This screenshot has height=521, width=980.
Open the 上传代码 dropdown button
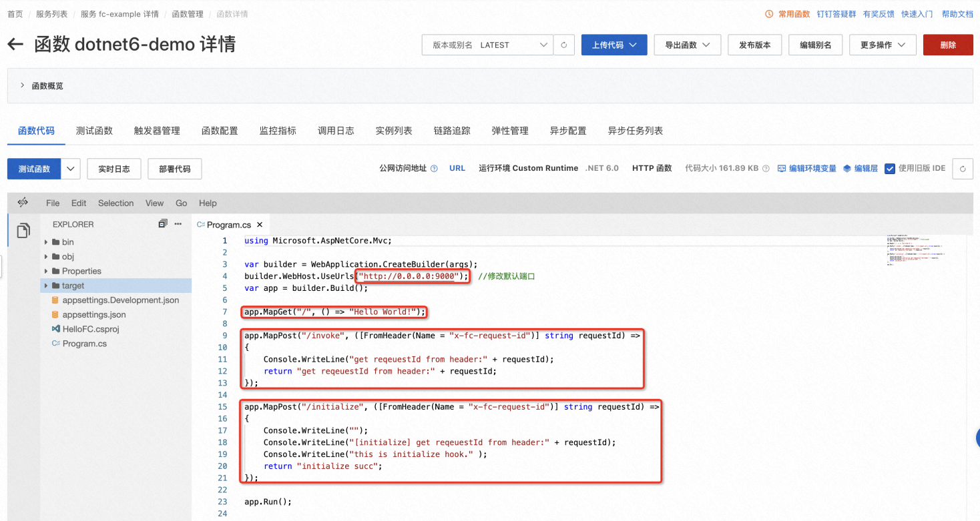point(614,45)
